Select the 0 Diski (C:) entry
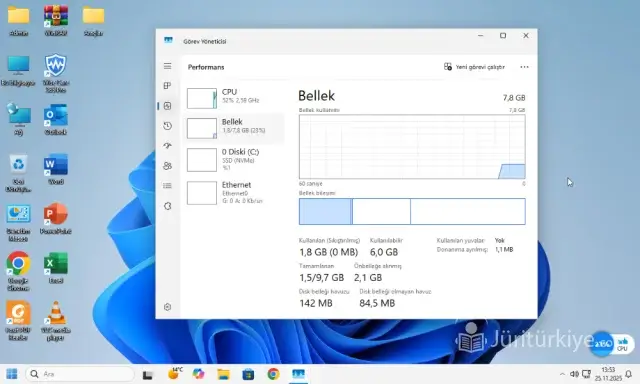This screenshot has width=640, height=384. 234,160
